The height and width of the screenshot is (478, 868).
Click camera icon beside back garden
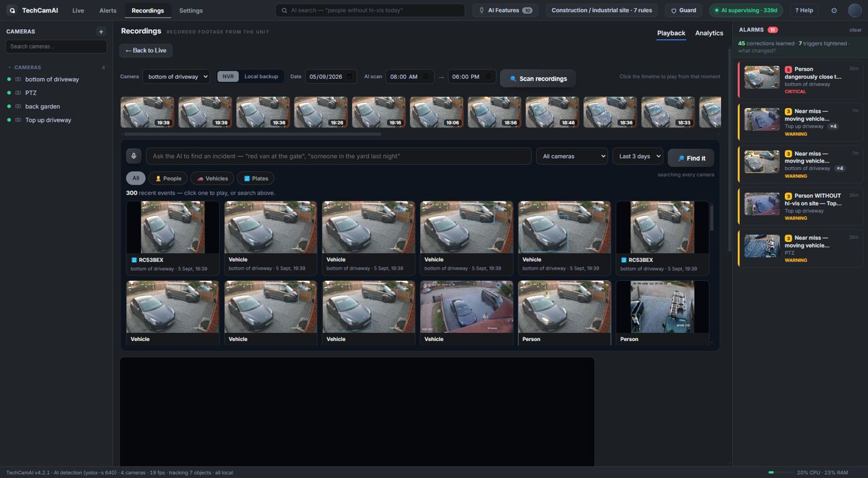pos(18,107)
